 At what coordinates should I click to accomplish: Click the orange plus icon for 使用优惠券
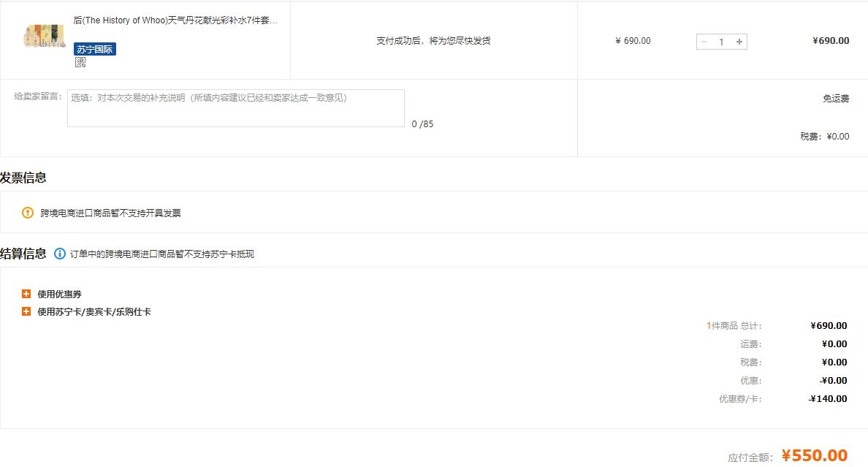coord(26,294)
